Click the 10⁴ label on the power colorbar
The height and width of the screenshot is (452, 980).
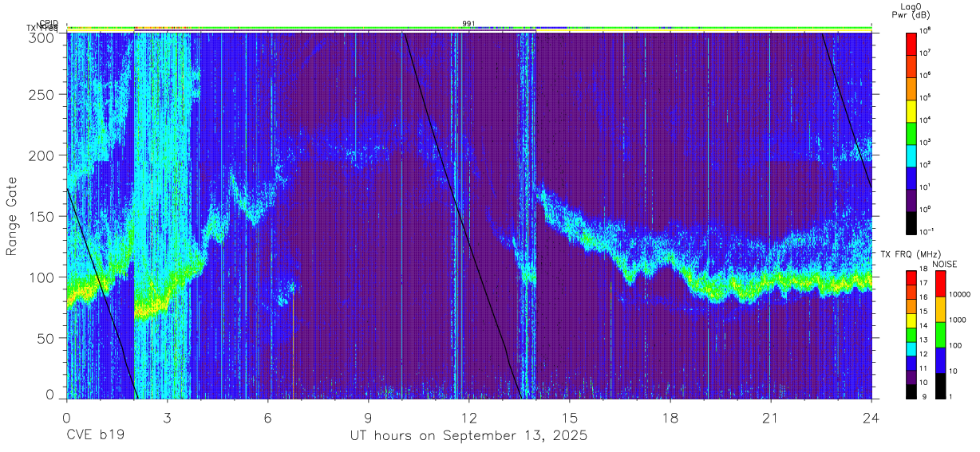click(927, 120)
